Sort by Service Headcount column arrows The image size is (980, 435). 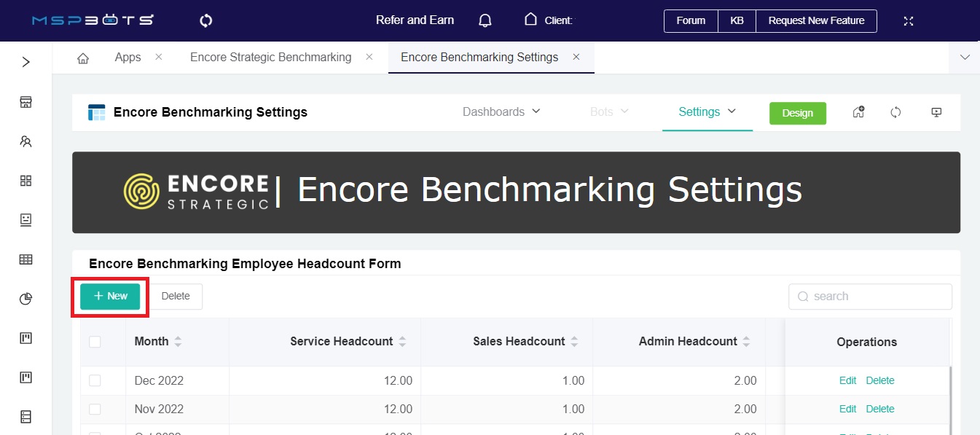(402, 342)
